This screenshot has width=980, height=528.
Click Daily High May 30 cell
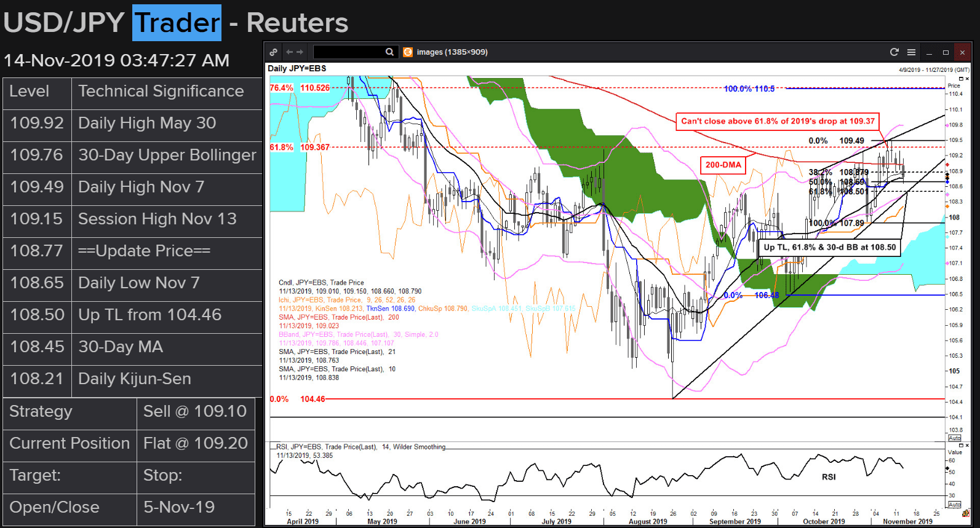click(x=167, y=125)
